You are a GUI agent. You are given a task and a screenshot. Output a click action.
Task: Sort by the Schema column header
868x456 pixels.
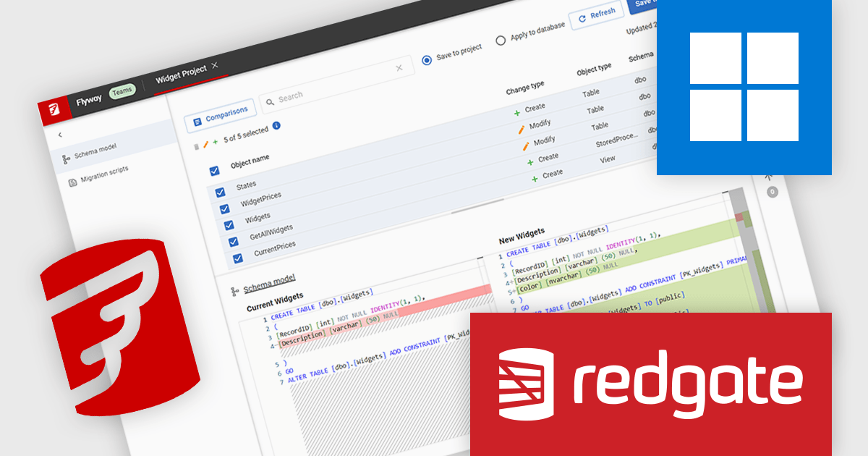pyautogui.click(x=641, y=56)
